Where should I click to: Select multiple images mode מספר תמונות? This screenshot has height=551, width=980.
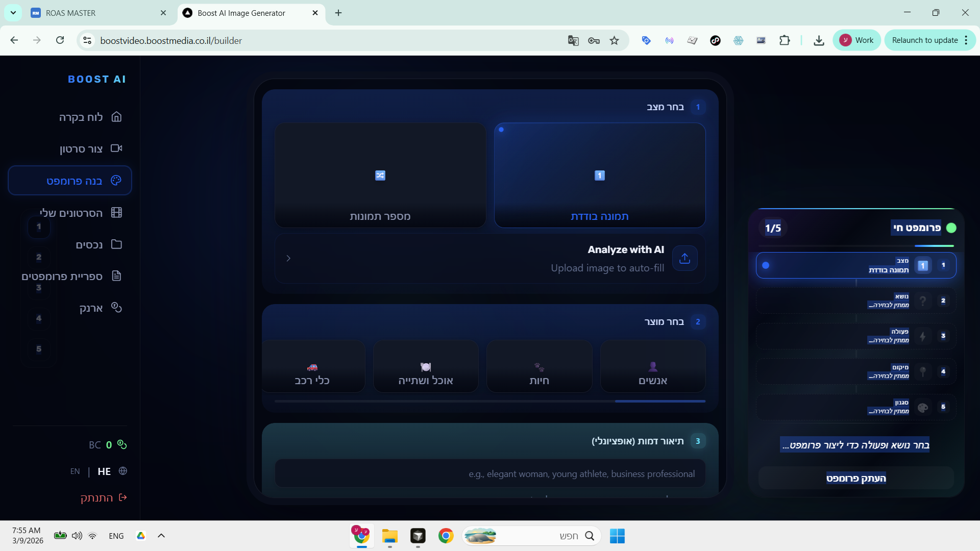pyautogui.click(x=380, y=175)
